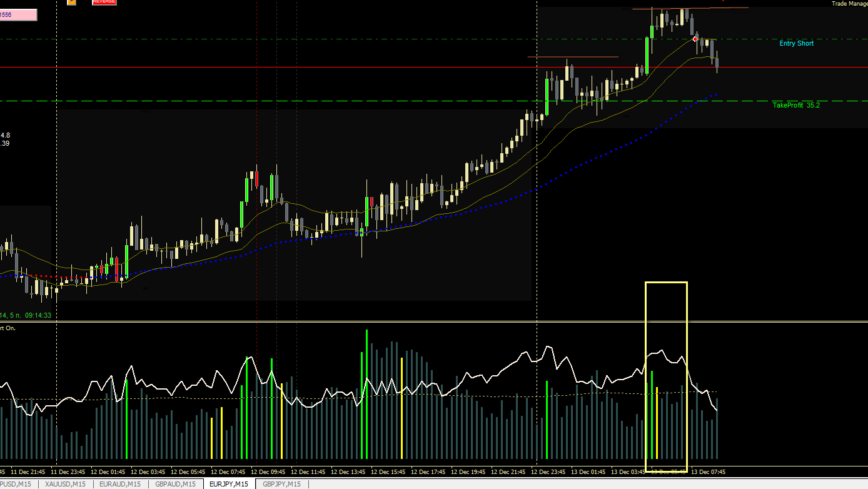
Task: Click the 12 Dec 07:45 time label
Action: click(x=229, y=472)
